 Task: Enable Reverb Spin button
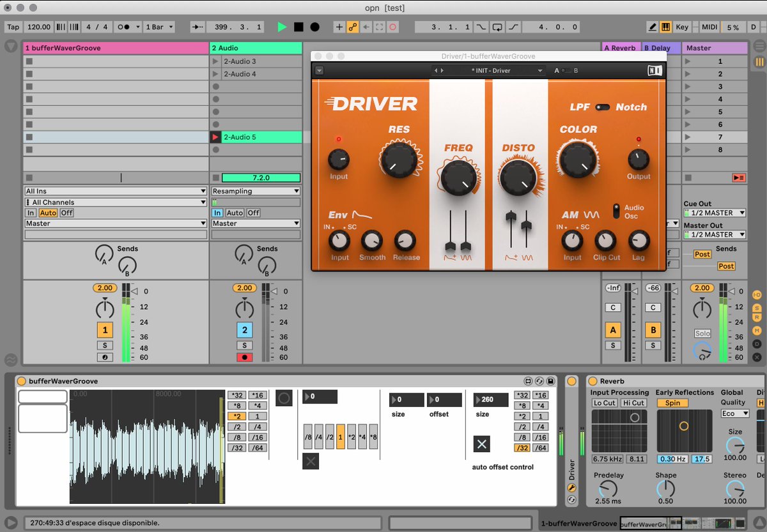pos(672,403)
